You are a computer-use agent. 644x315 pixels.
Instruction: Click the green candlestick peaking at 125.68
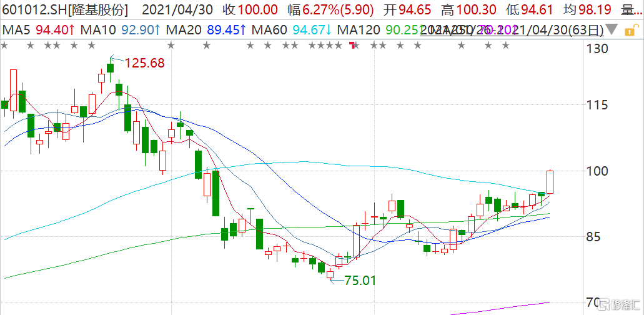coord(110,68)
